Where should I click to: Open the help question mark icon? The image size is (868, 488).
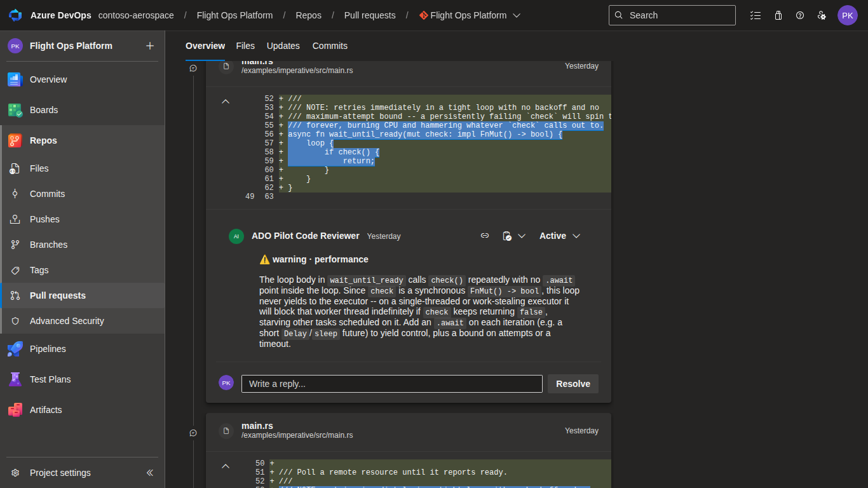coord(800,15)
